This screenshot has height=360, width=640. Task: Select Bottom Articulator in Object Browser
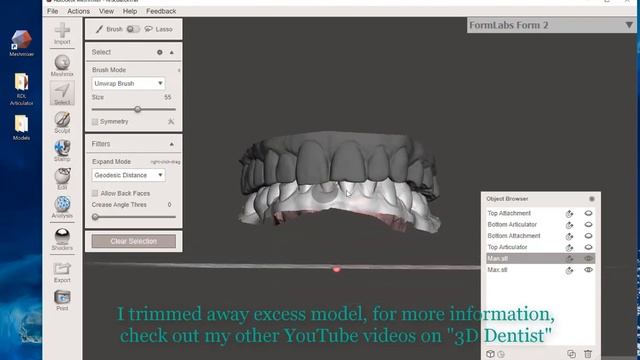[512, 224]
